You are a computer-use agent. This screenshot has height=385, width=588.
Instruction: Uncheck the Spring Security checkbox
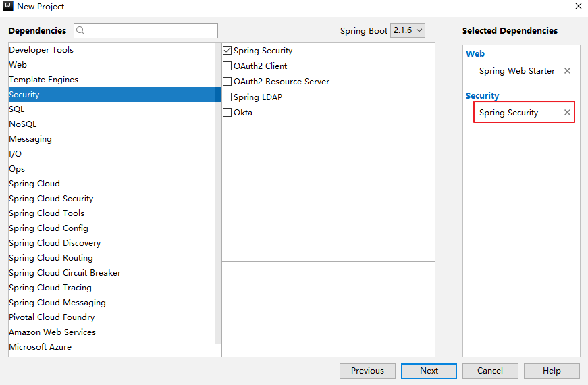[x=228, y=51]
